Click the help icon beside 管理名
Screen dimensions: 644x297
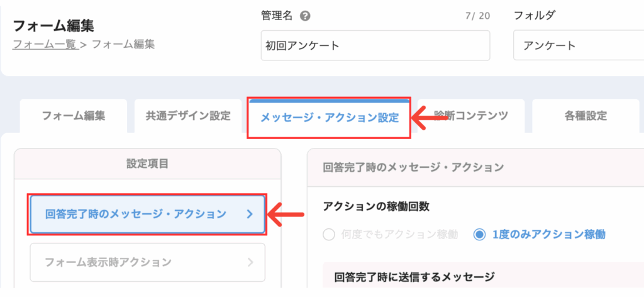click(x=305, y=16)
